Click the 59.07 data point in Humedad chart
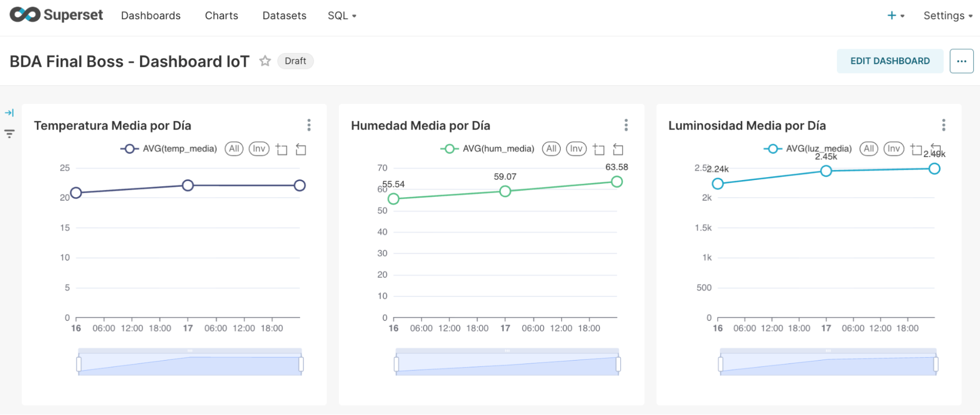Screen dimensions: 980x415 [505, 191]
